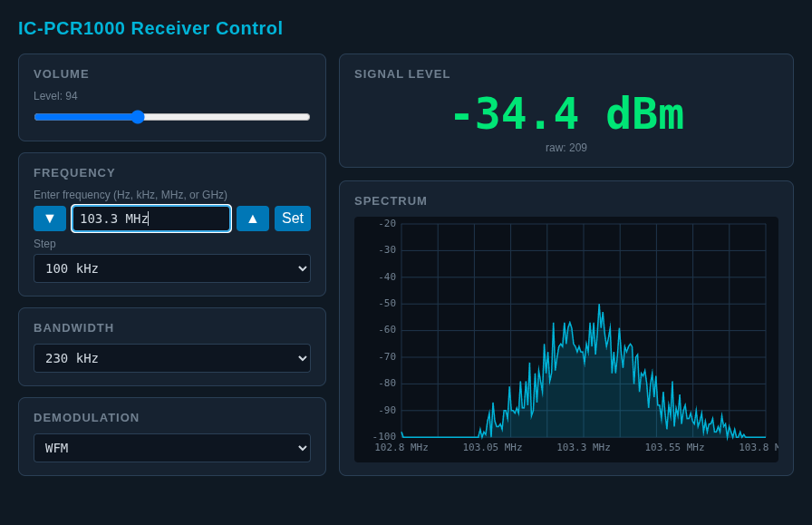Select the raw: 209 value text
This screenshot has width=812, height=525.
coord(566,148)
